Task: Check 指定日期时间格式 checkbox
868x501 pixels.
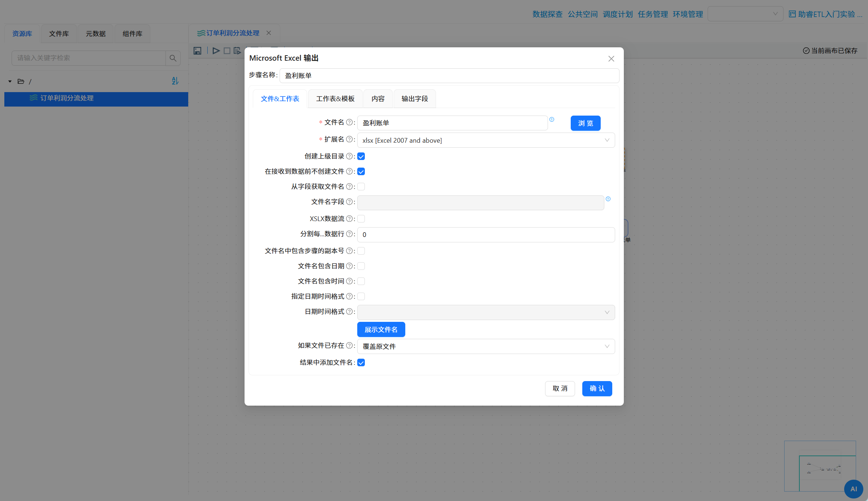Action: tap(361, 297)
